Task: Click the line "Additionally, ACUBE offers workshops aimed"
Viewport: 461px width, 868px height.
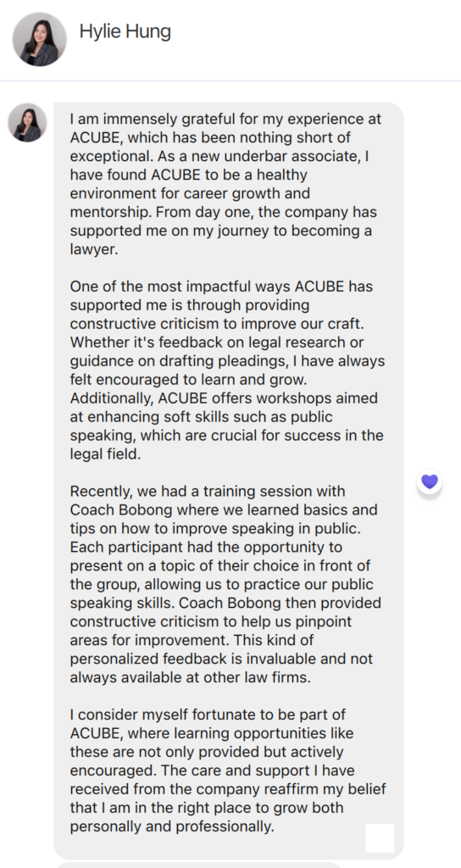Action: (224, 398)
